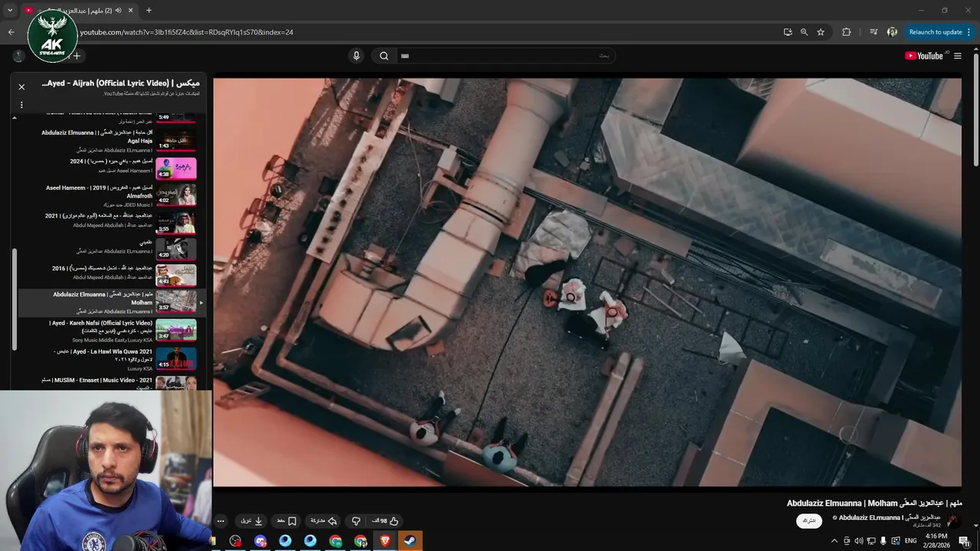Save the video to a playlist
Image resolution: width=980 pixels, height=551 pixels.
286,521
